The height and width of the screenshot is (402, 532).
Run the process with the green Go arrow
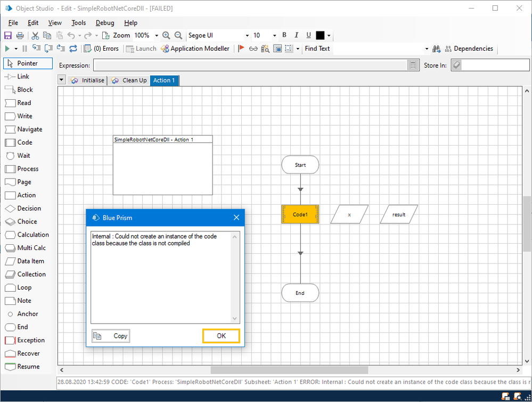point(7,49)
